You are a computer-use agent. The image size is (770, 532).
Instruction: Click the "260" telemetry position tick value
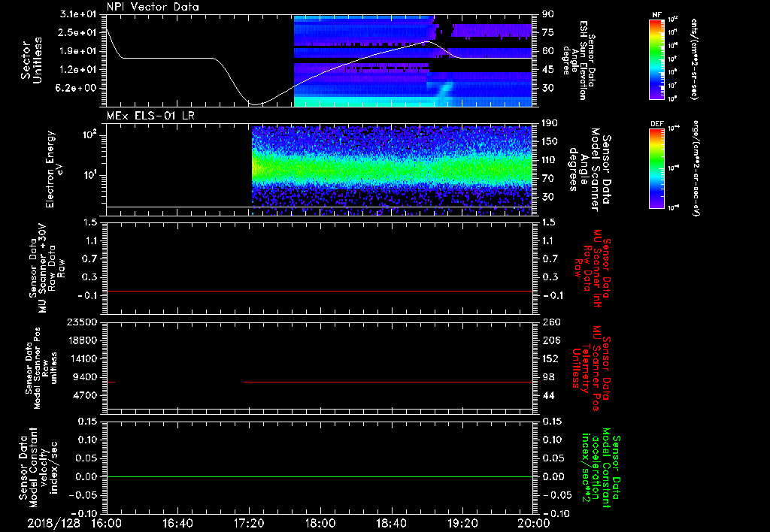550,322
